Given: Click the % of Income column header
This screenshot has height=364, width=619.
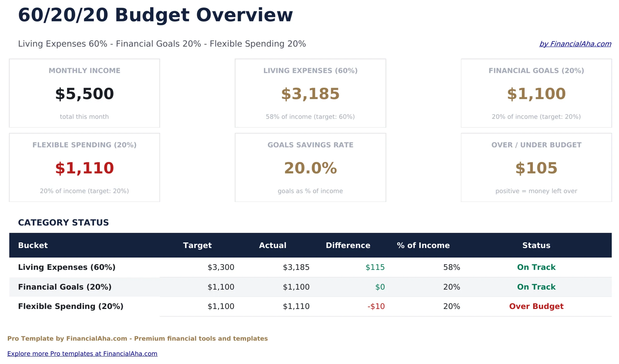Looking at the screenshot, I should pos(423,245).
